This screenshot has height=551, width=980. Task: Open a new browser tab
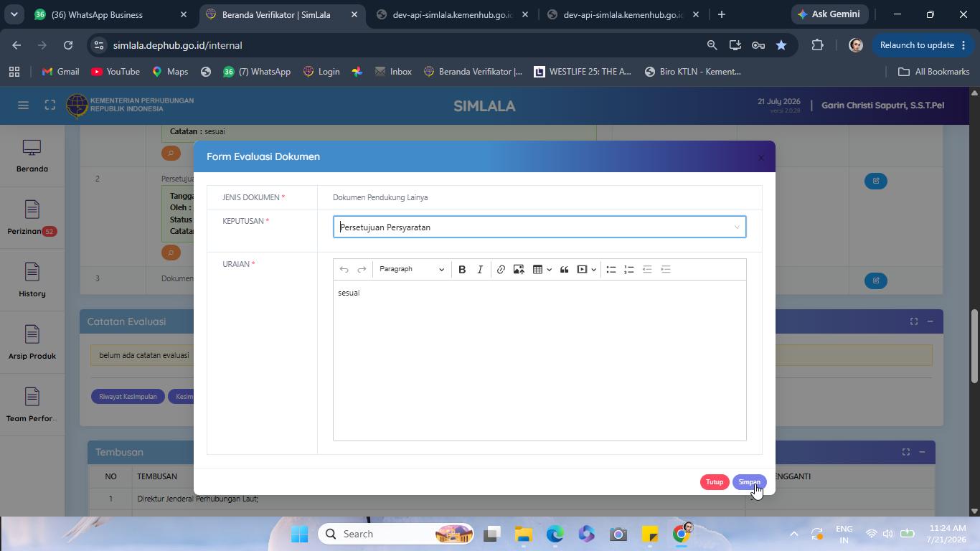point(722,14)
